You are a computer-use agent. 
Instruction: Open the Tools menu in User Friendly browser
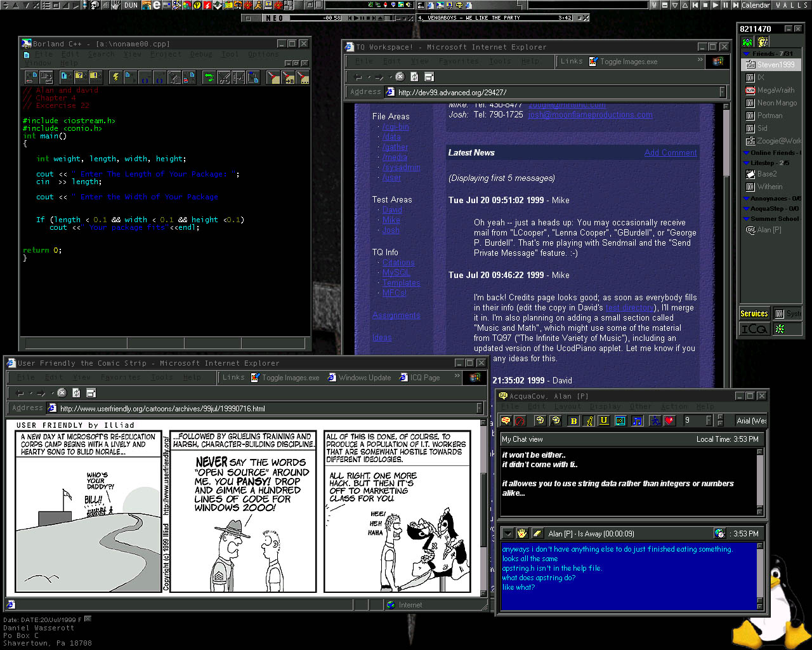(162, 377)
